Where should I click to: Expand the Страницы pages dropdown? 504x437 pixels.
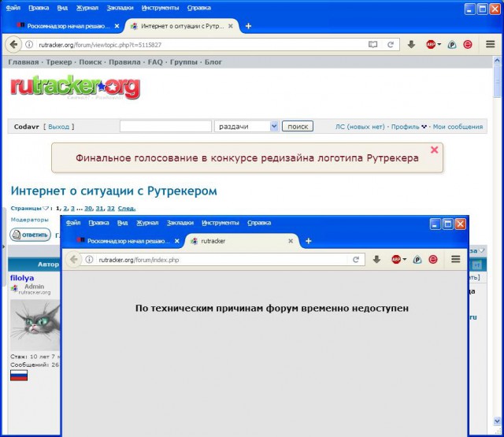[x=46, y=208]
